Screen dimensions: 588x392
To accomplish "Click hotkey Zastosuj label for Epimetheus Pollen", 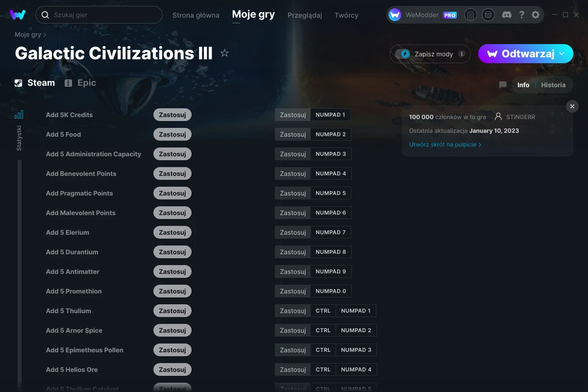I will click(293, 350).
